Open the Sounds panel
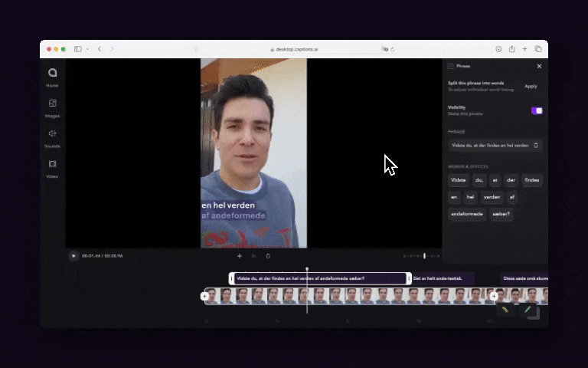588x368 pixels. [52, 139]
